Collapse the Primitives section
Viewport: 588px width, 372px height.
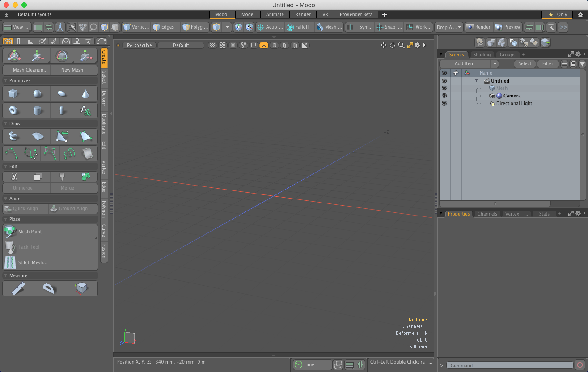pos(6,80)
